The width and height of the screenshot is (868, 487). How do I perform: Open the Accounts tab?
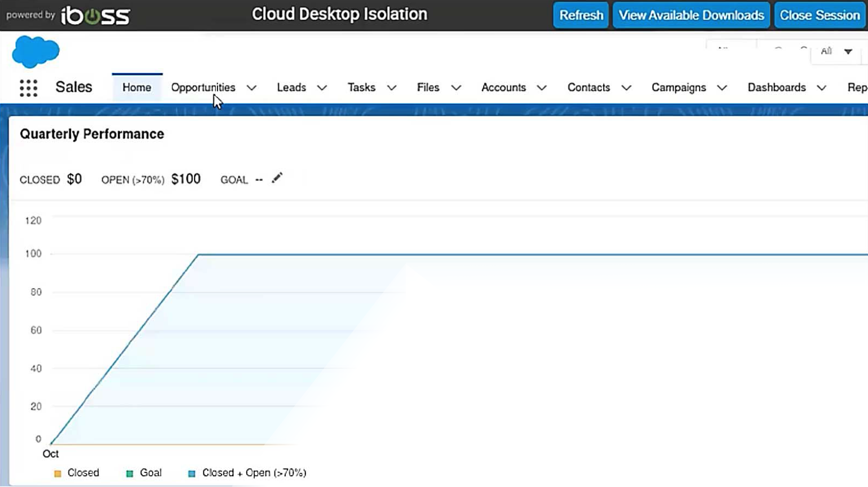click(x=503, y=87)
